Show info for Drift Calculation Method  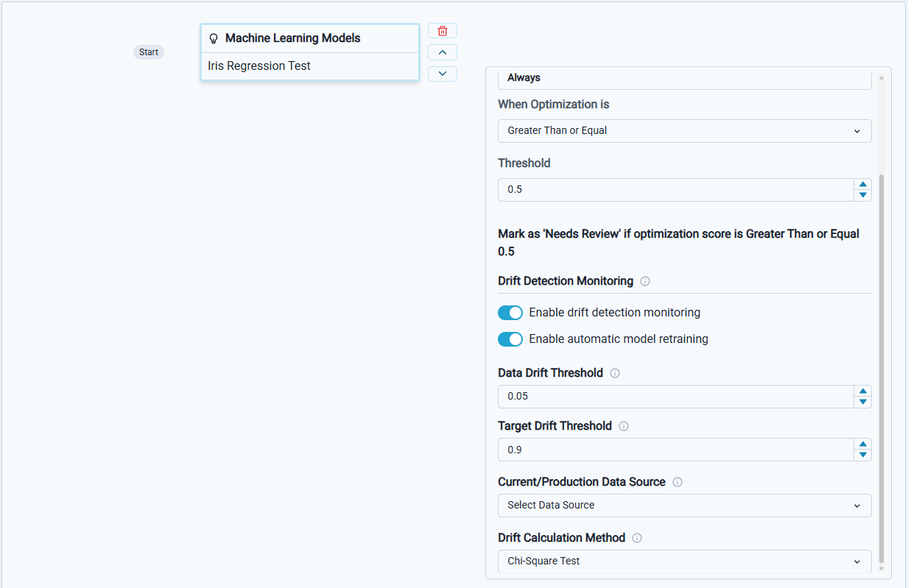pos(637,538)
